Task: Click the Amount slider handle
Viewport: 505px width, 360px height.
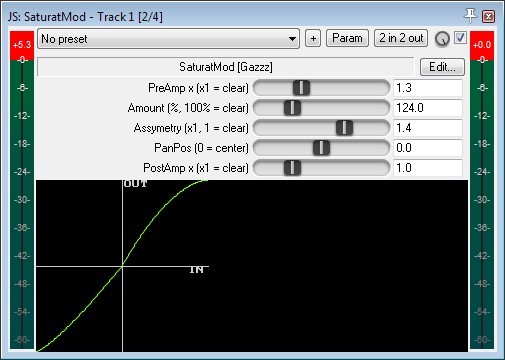Action: (x=292, y=108)
